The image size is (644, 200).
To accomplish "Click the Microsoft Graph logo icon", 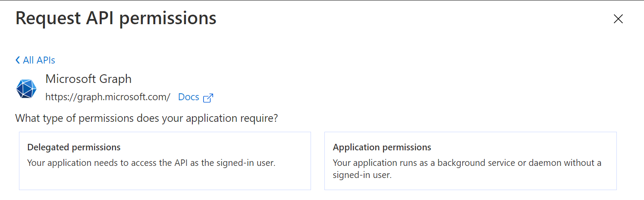I will pos(26,89).
